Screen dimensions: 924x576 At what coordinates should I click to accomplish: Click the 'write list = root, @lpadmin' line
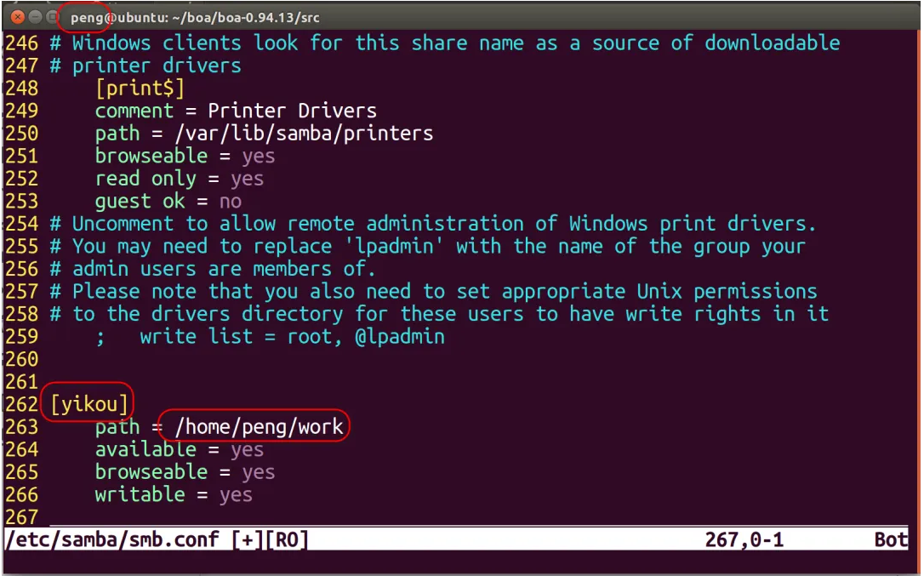pos(292,337)
